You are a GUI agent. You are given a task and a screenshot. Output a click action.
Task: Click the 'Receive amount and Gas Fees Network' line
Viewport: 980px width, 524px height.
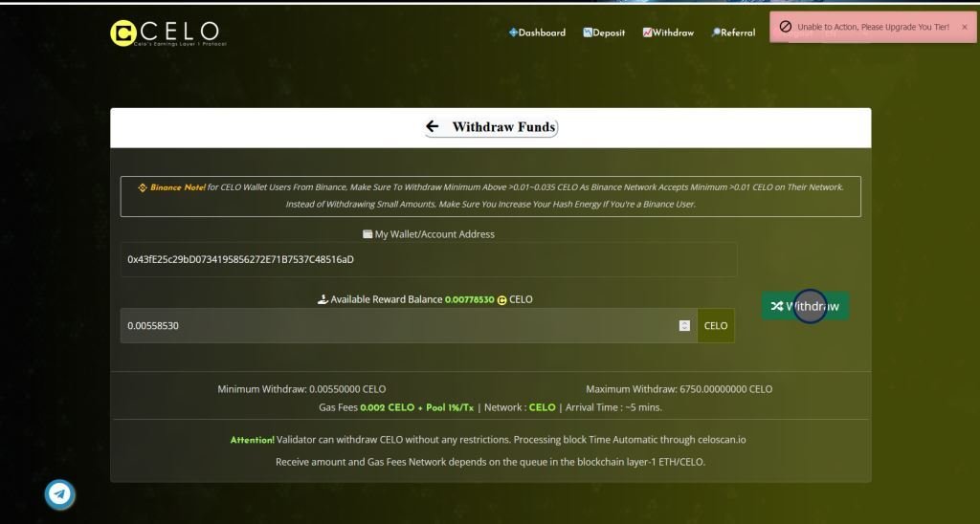point(490,462)
